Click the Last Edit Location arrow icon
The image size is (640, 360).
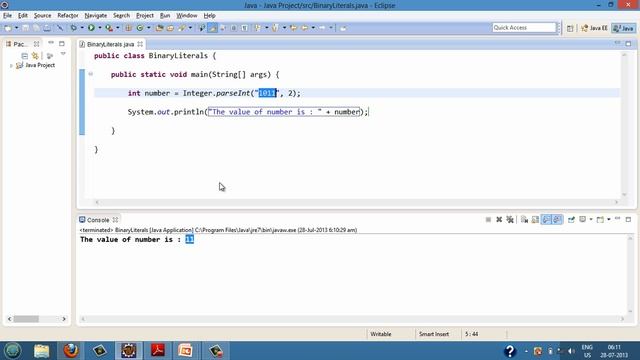point(293,28)
